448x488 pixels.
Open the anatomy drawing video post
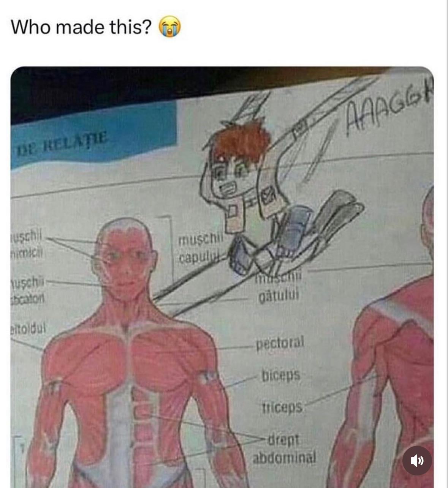222,277
